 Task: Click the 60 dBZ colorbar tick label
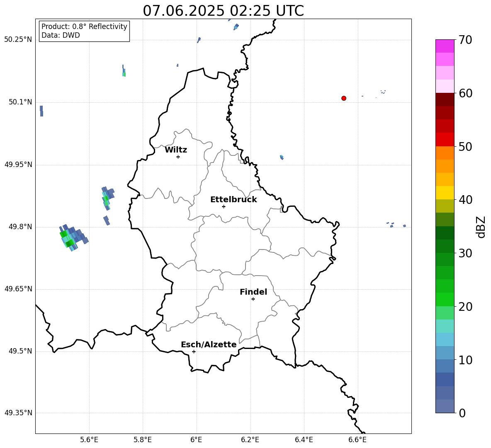(465, 93)
